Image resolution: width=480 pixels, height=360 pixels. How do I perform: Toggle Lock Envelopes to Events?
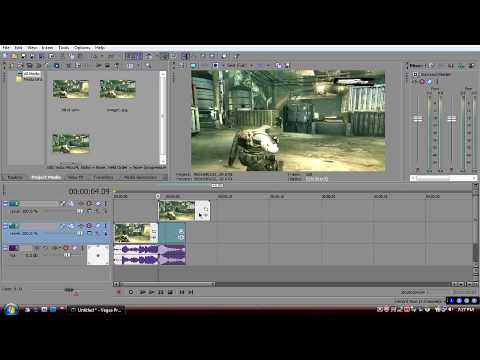pyautogui.click(x=164, y=56)
